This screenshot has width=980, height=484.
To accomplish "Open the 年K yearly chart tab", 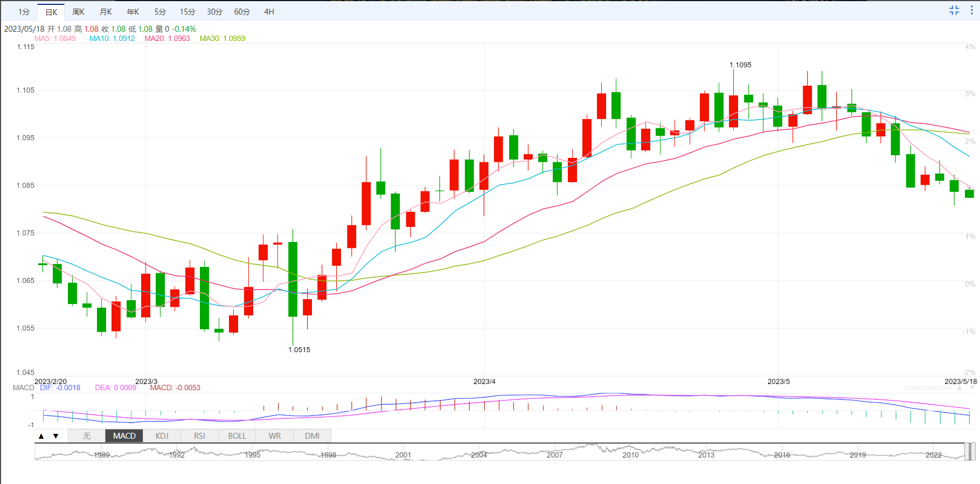I will pyautogui.click(x=133, y=12).
